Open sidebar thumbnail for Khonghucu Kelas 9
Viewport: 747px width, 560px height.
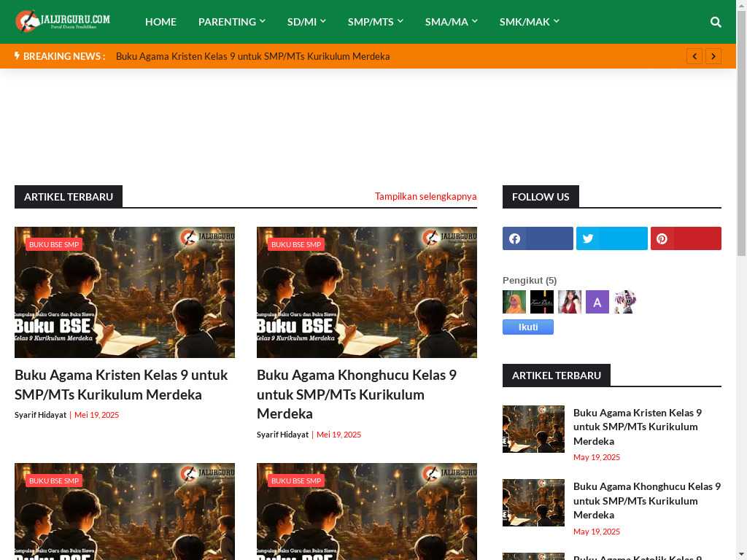[x=533, y=503]
